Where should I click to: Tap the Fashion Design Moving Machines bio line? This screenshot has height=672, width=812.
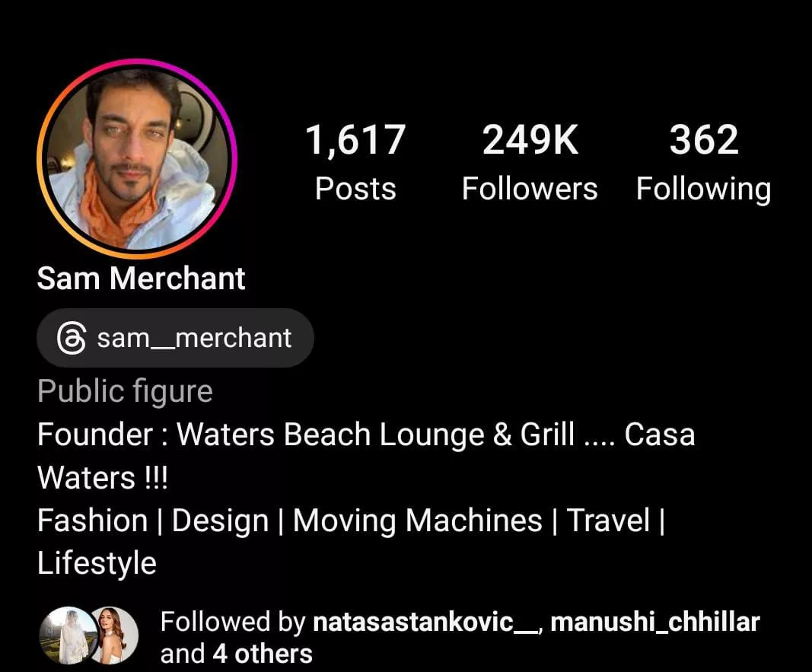(x=351, y=542)
